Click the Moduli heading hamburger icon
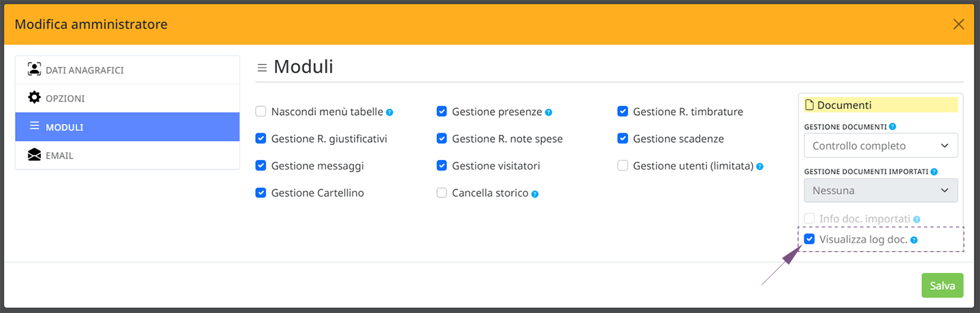Viewport: 980px width, 313px height. click(262, 67)
